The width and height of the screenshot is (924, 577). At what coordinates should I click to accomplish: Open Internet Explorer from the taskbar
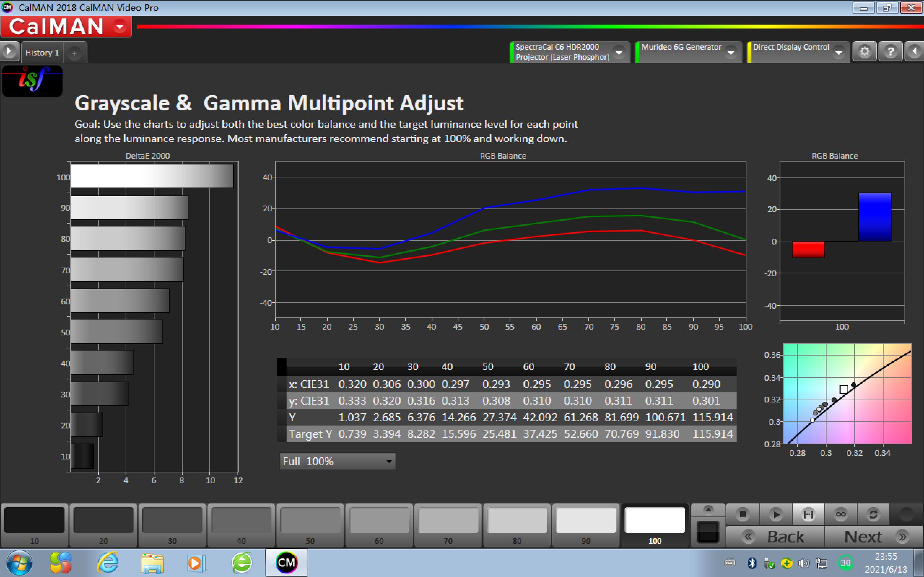click(108, 563)
